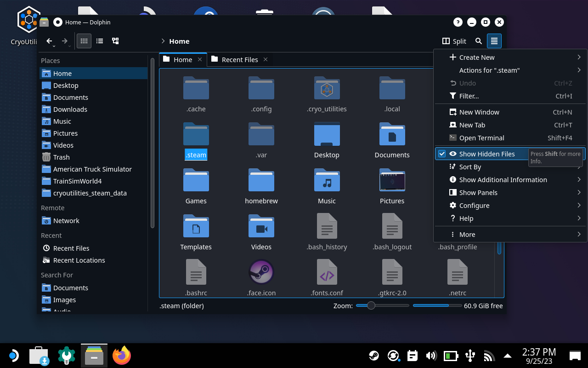The height and width of the screenshot is (368, 588).
Task: Click the search magnifier icon
Action: click(x=479, y=41)
